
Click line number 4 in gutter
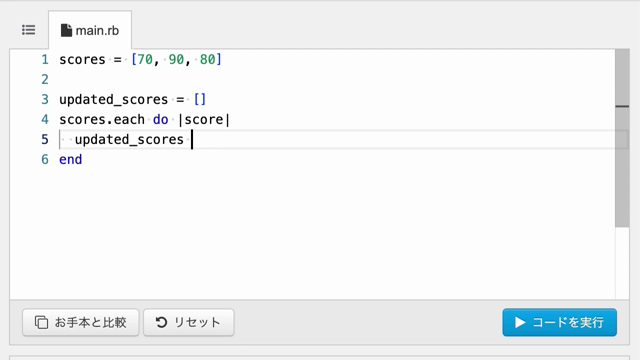[45, 120]
